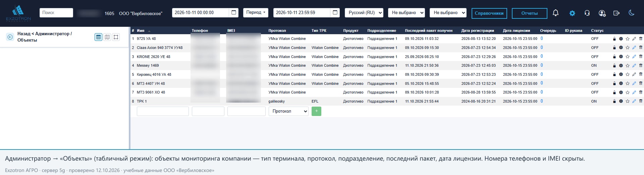Click the Последний пакет получен column header
The width and height of the screenshot is (644, 175).
[429, 31]
